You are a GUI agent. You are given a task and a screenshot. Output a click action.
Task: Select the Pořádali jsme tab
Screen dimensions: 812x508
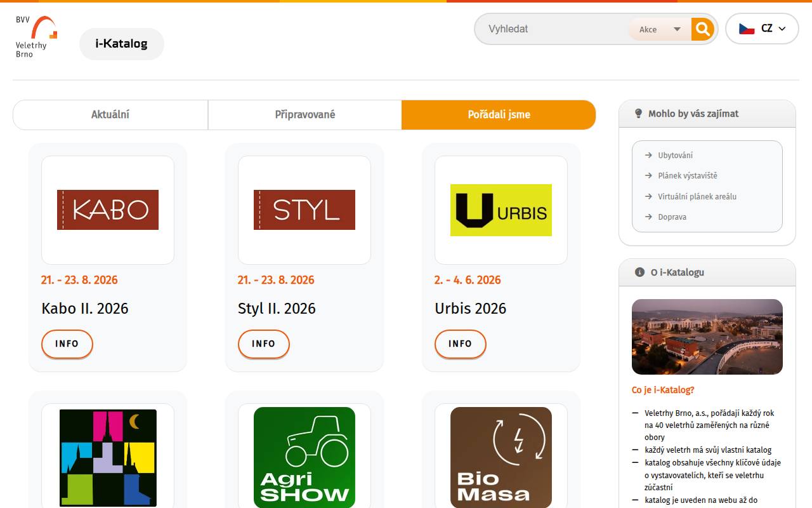[x=499, y=115]
